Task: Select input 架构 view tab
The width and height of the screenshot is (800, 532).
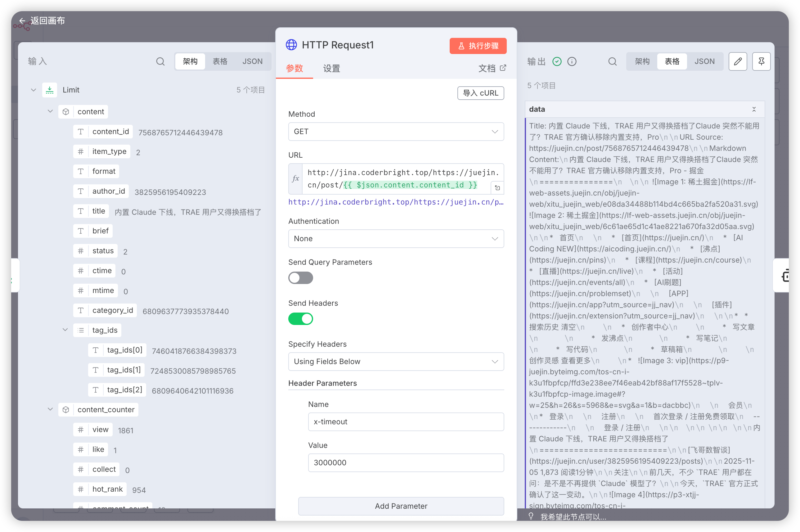Action: point(190,61)
